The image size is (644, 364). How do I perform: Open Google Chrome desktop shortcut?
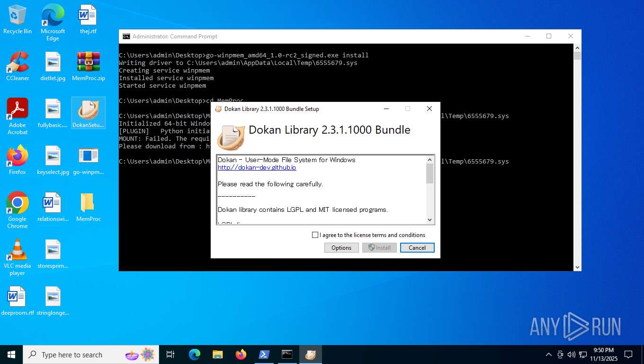[18, 210]
